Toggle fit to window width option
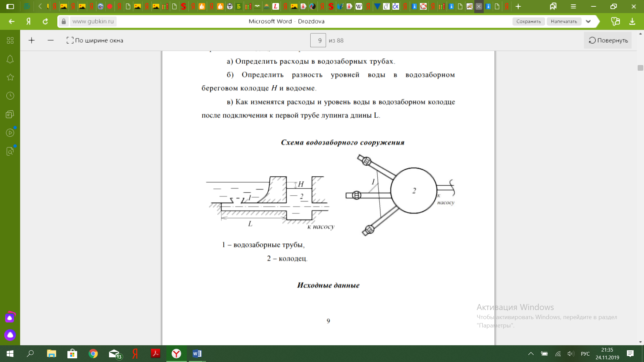 95,41
